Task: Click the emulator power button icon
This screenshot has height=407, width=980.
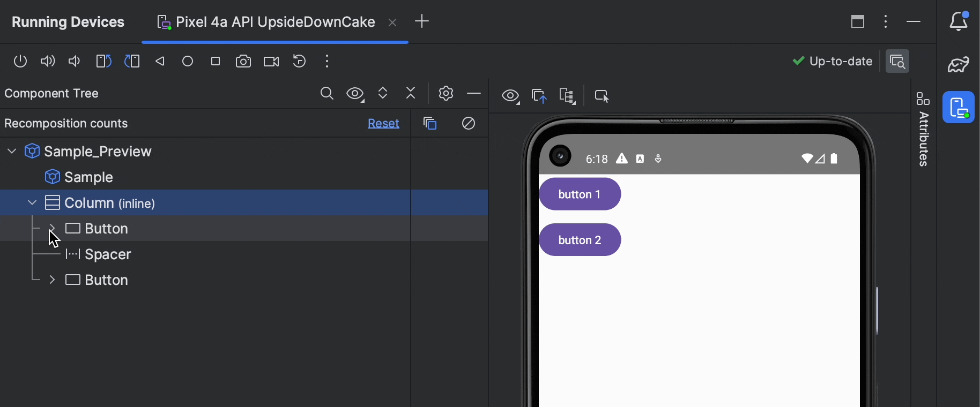Action: (20, 62)
